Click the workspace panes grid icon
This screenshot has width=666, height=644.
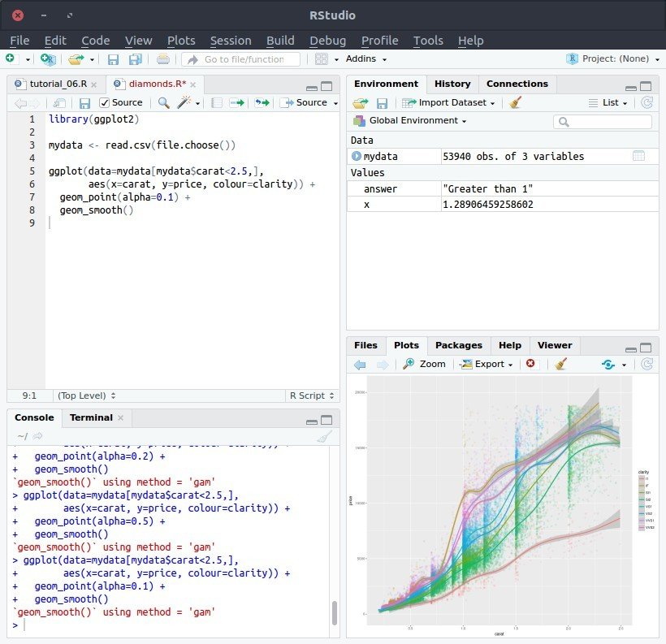pyautogui.click(x=322, y=59)
